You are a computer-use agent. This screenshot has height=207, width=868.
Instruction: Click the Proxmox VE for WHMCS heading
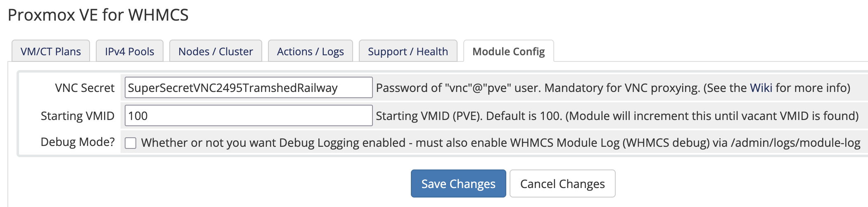coord(98,15)
